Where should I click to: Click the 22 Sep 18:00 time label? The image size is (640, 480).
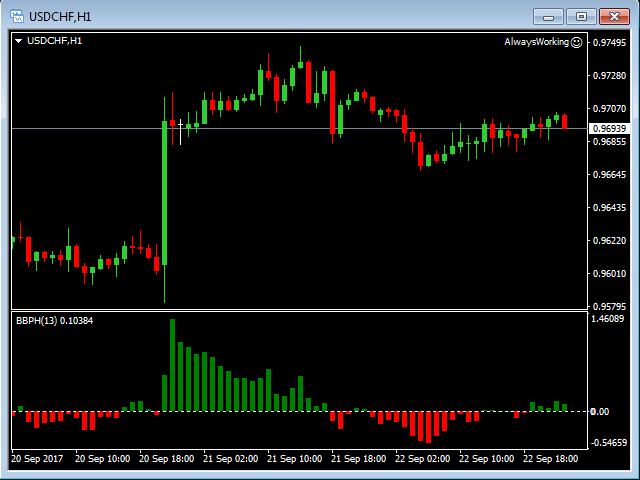point(551,459)
